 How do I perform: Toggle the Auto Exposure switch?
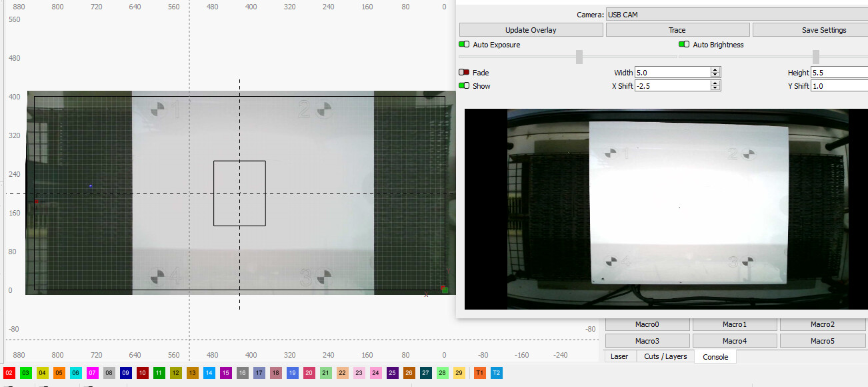point(464,45)
